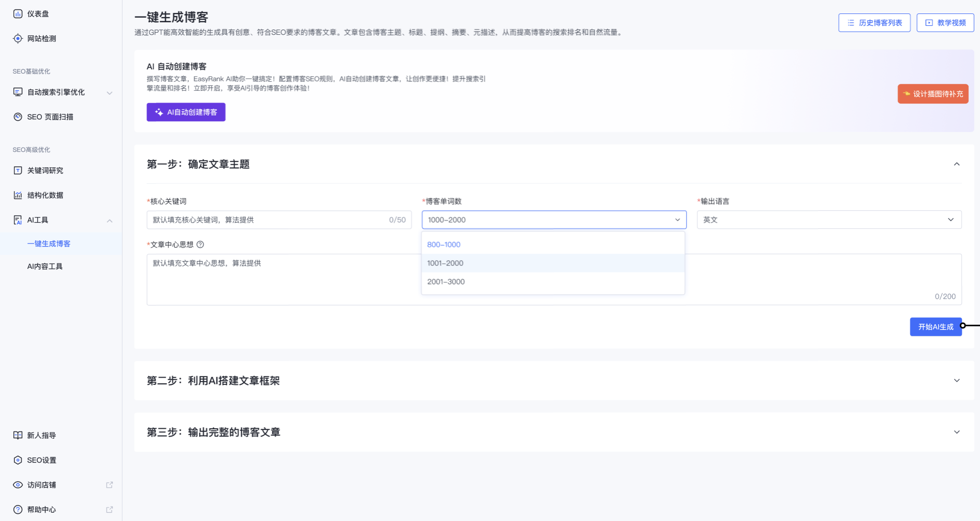Expand 第三步 section with its chevron
This screenshot has height=521, width=980.
(957, 432)
